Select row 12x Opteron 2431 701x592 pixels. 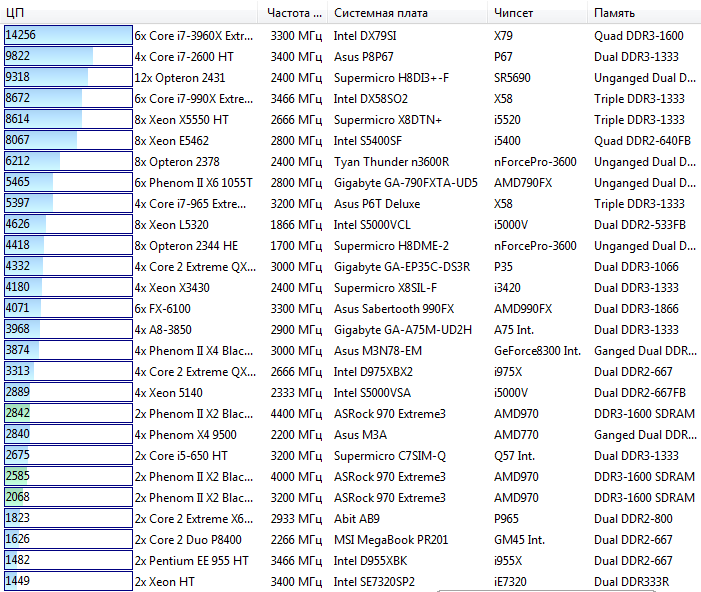[x=180, y=78]
